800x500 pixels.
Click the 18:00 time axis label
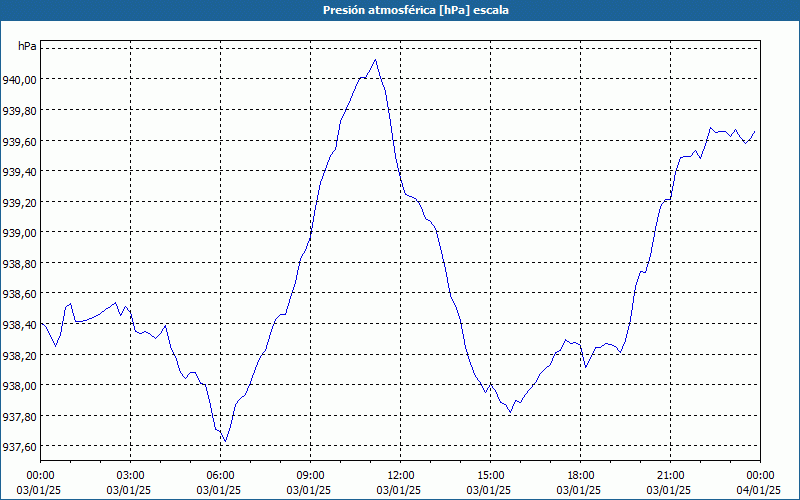(580, 476)
